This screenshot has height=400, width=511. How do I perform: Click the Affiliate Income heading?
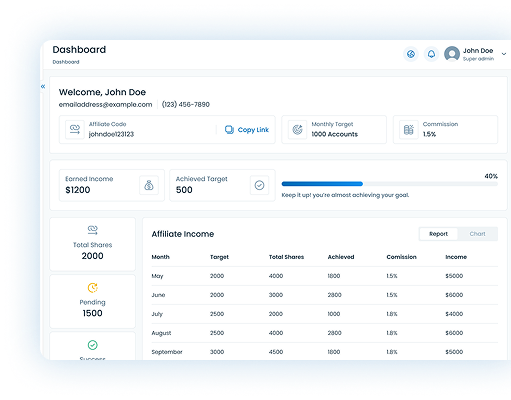click(183, 234)
